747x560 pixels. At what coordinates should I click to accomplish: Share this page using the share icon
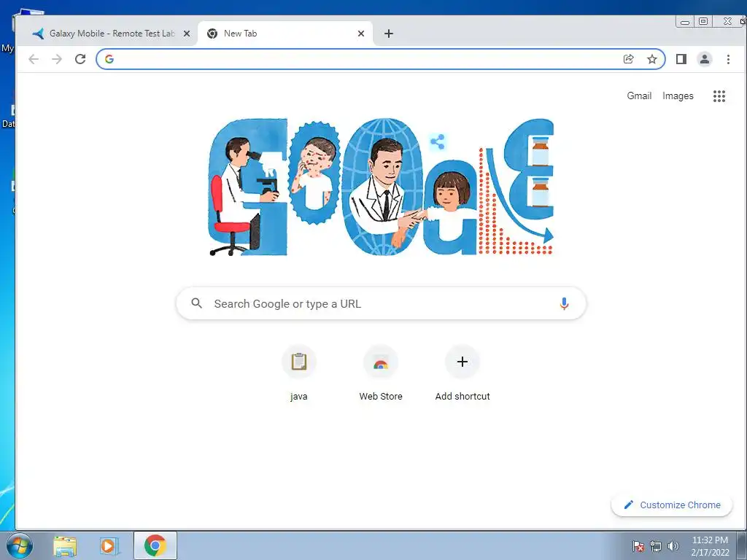pyautogui.click(x=628, y=59)
